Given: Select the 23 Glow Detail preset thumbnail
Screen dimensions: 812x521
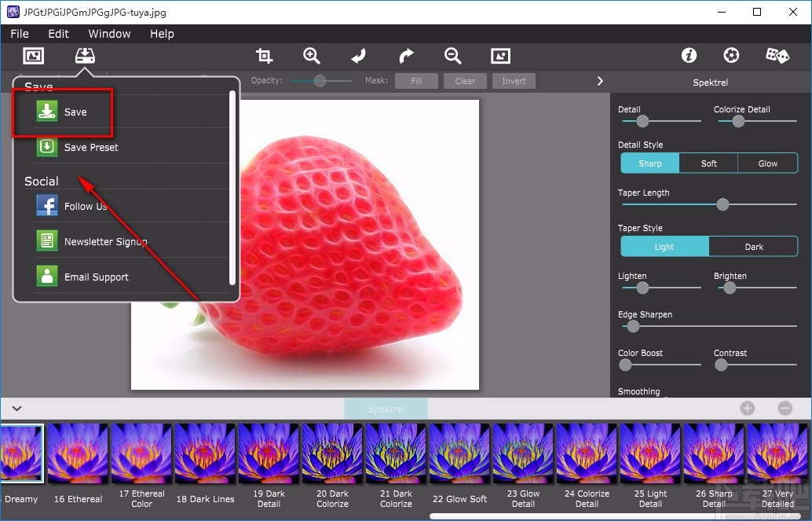Looking at the screenshot, I should point(523,453).
